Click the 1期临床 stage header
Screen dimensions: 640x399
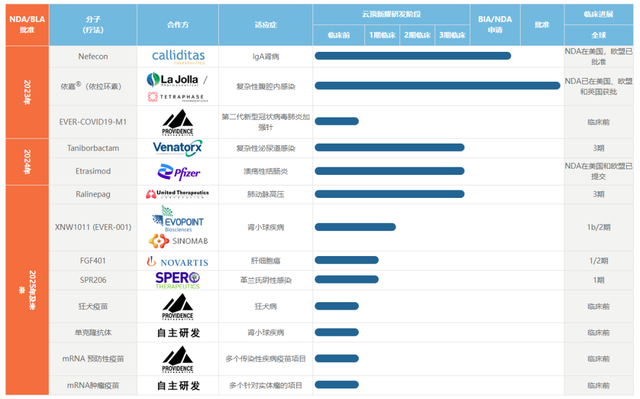382,35
